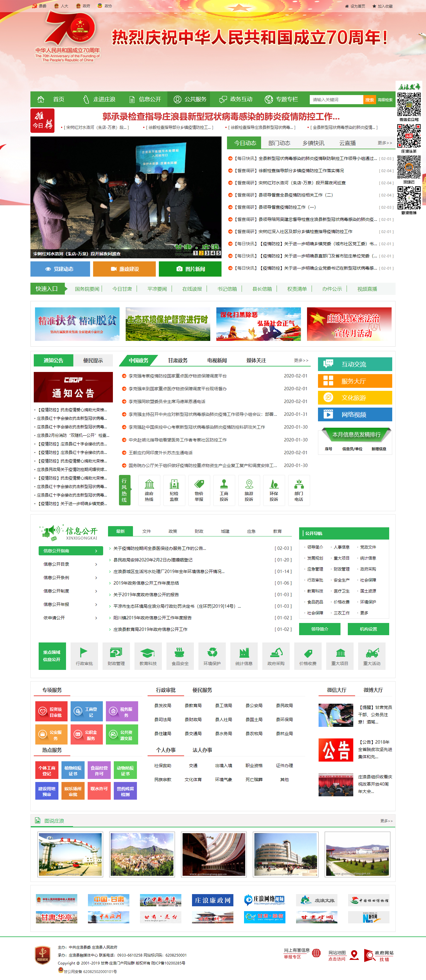Click the 统计信息 chart icon tile

point(244,656)
